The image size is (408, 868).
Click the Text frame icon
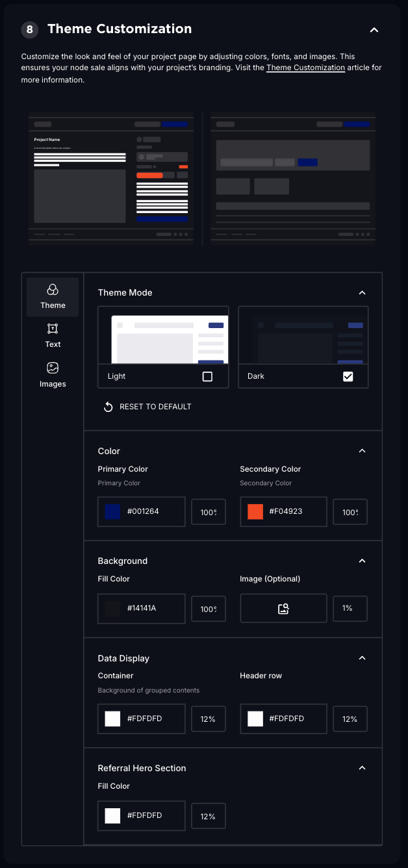pos(53,329)
